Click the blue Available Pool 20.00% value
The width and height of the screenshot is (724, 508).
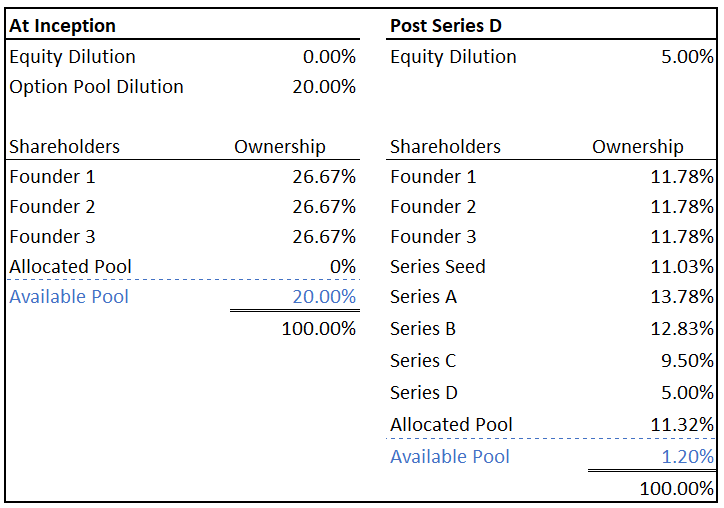click(323, 297)
